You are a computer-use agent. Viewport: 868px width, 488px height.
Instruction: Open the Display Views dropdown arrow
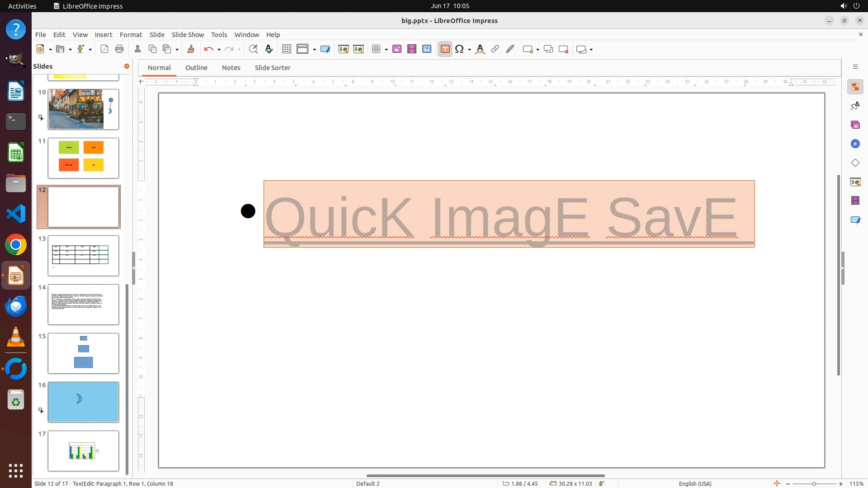314,50
